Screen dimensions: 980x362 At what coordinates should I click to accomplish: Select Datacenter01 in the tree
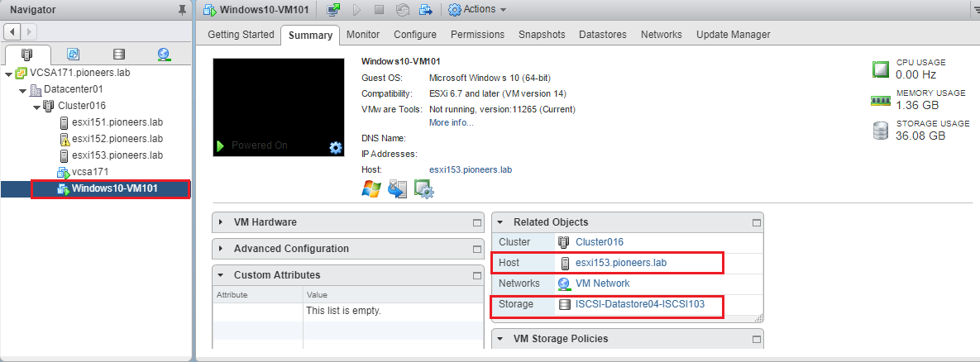73,90
